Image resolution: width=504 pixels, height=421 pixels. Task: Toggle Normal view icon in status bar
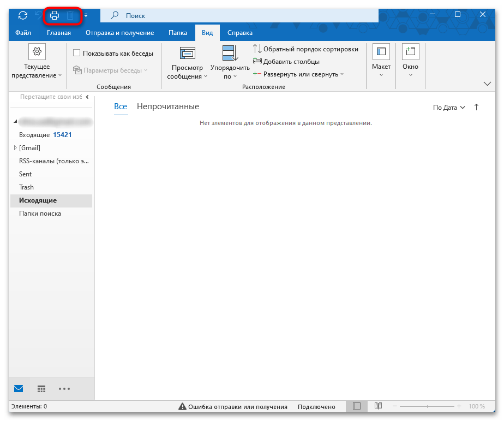pos(357,406)
